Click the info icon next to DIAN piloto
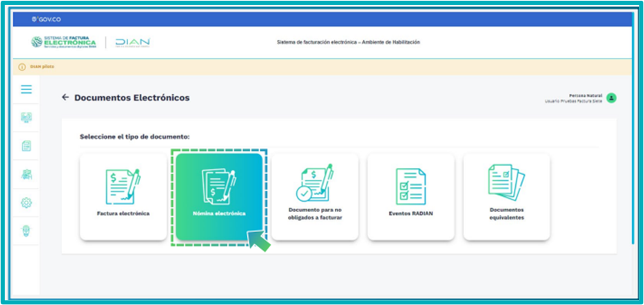The height and width of the screenshot is (305, 644). 22,67
